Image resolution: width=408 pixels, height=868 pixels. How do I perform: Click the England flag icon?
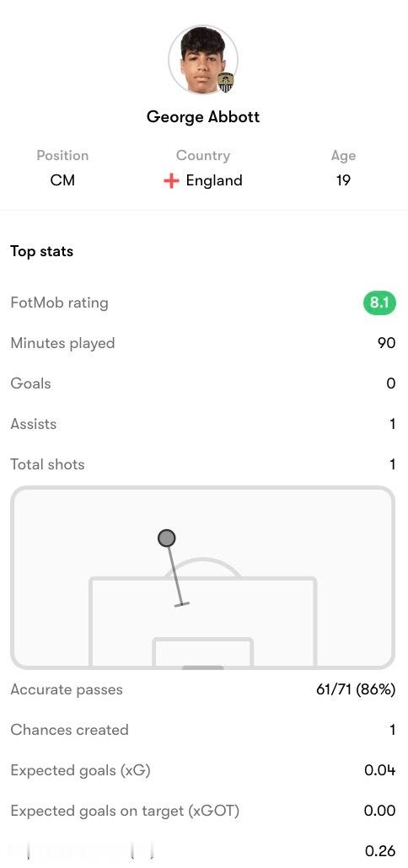point(172,180)
